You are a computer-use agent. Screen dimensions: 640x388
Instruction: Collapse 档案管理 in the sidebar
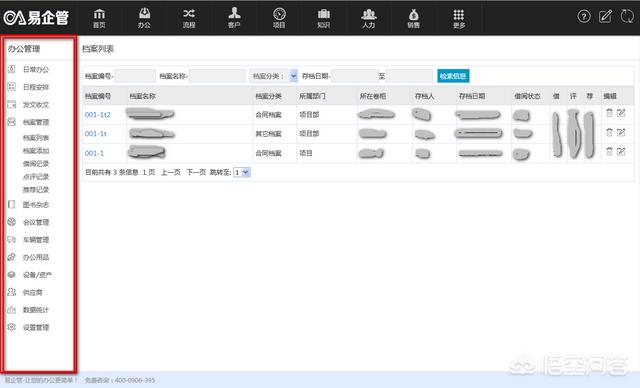tap(36, 122)
